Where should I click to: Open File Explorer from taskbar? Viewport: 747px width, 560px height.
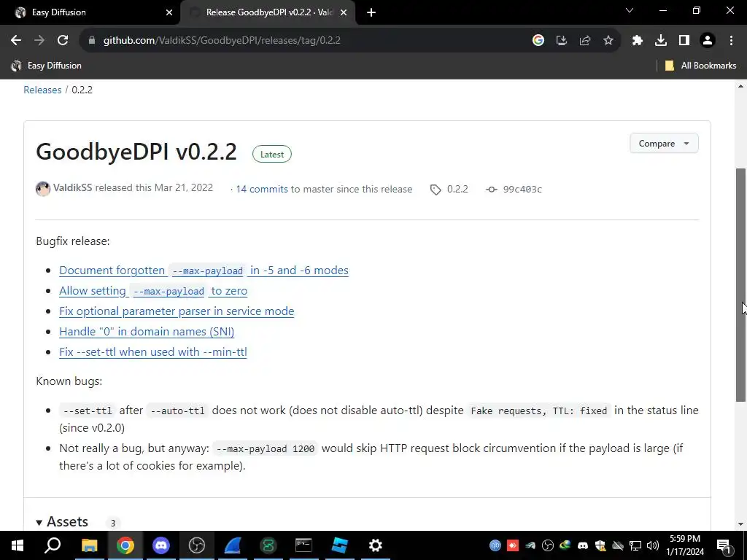89,545
